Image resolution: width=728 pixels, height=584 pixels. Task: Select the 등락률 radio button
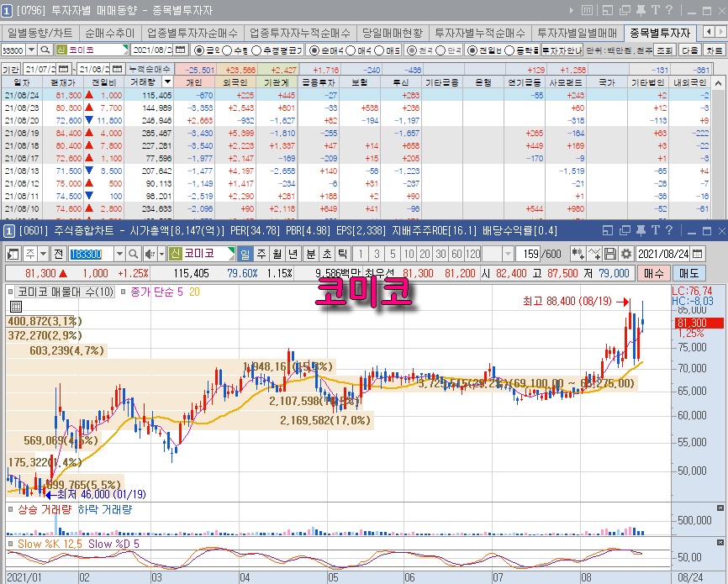pos(509,50)
